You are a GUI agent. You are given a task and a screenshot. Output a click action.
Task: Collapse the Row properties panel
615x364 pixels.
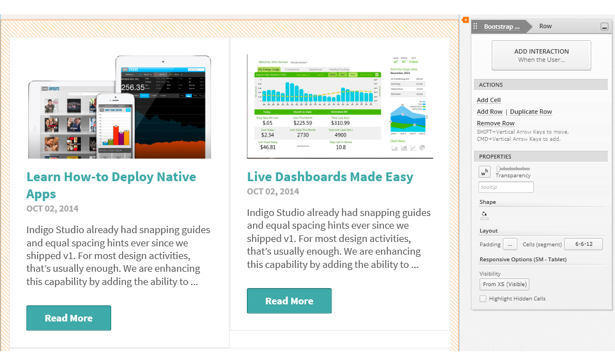click(x=605, y=27)
